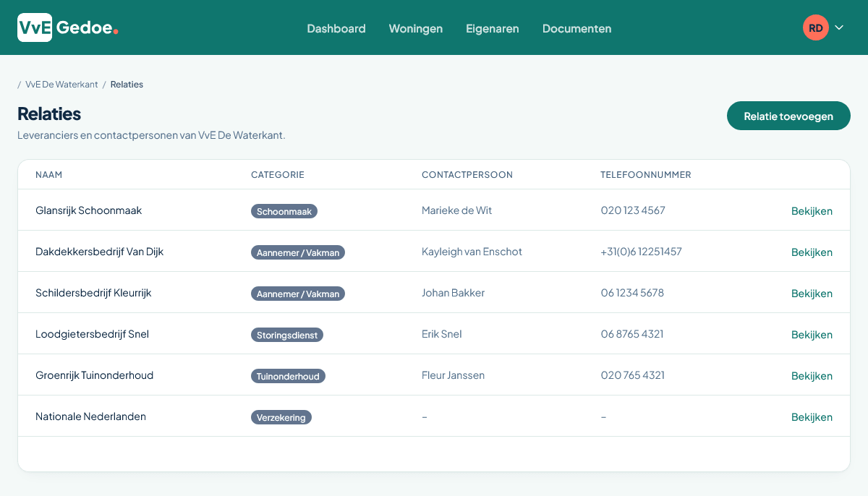Open the Woningen menu item

tap(416, 29)
